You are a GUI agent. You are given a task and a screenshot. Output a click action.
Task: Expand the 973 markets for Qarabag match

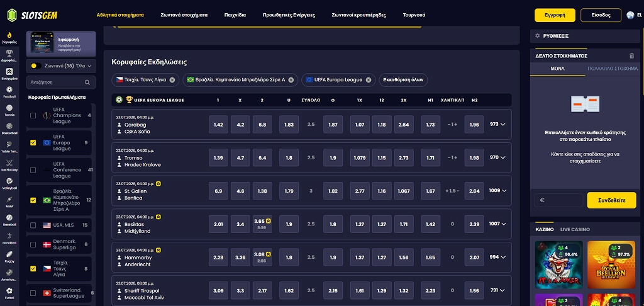click(497, 124)
